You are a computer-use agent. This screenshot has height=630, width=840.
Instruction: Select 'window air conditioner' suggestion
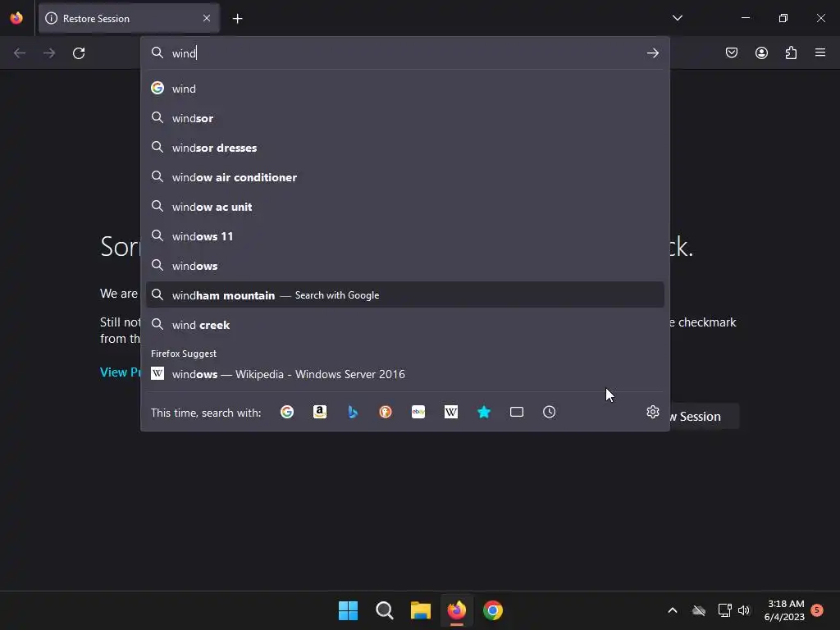click(x=405, y=177)
